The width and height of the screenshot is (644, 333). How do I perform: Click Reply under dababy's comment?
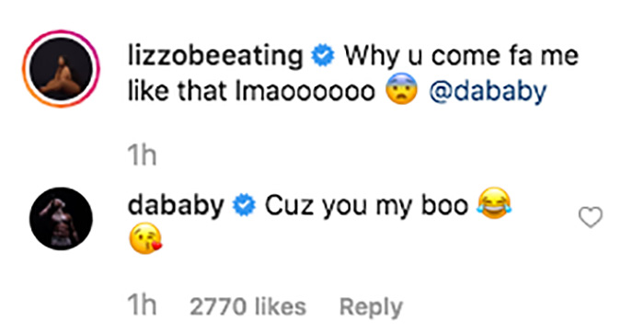[x=372, y=307]
